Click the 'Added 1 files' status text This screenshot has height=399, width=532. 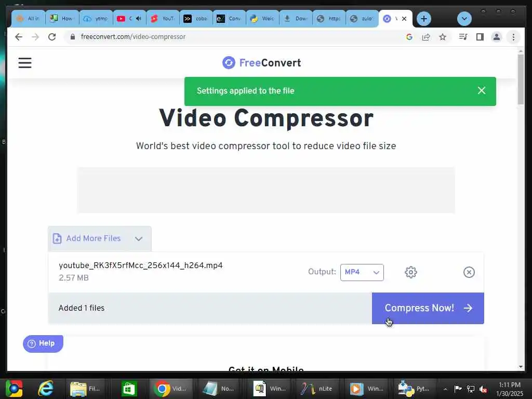(x=82, y=308)
